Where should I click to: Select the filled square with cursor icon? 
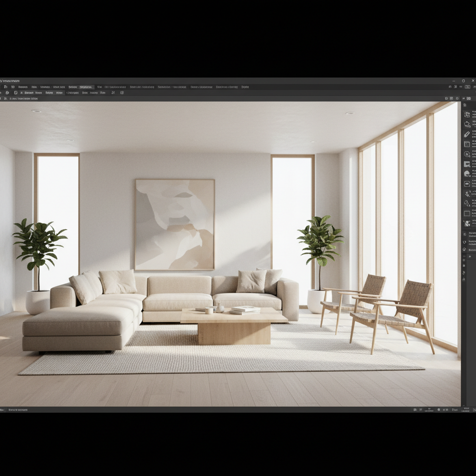coord(467,164)
